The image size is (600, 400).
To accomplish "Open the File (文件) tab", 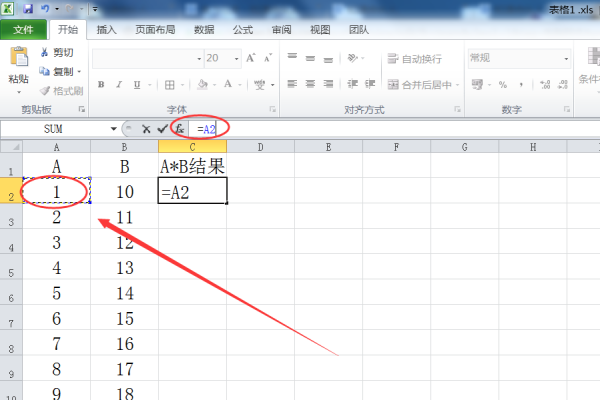I will [x=23, y=29].
